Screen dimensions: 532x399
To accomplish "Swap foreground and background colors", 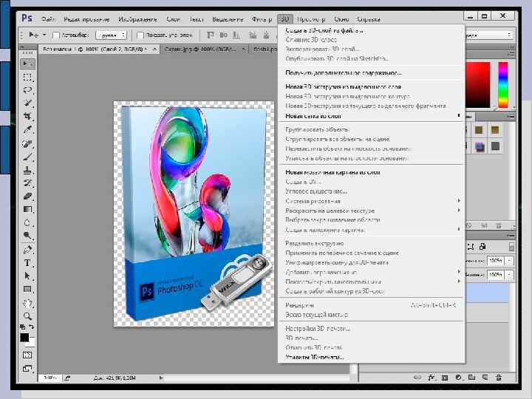I will (32, 327).
